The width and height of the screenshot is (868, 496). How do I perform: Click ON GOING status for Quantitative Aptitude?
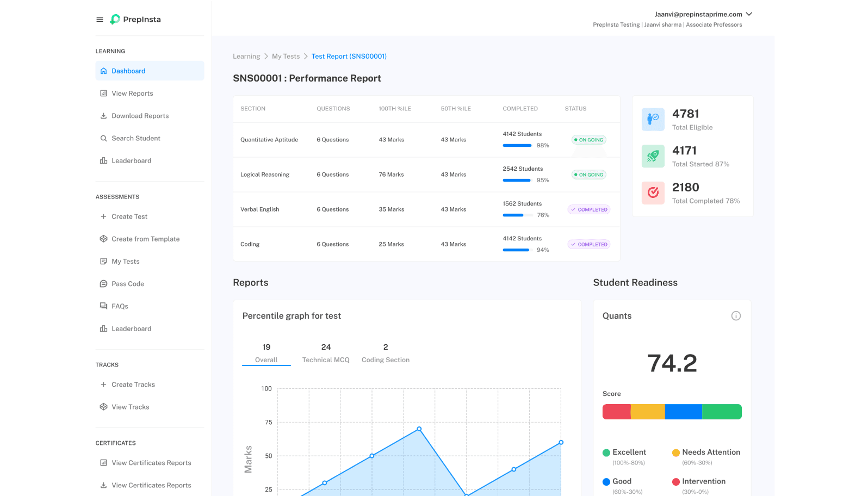pos(589,140)
